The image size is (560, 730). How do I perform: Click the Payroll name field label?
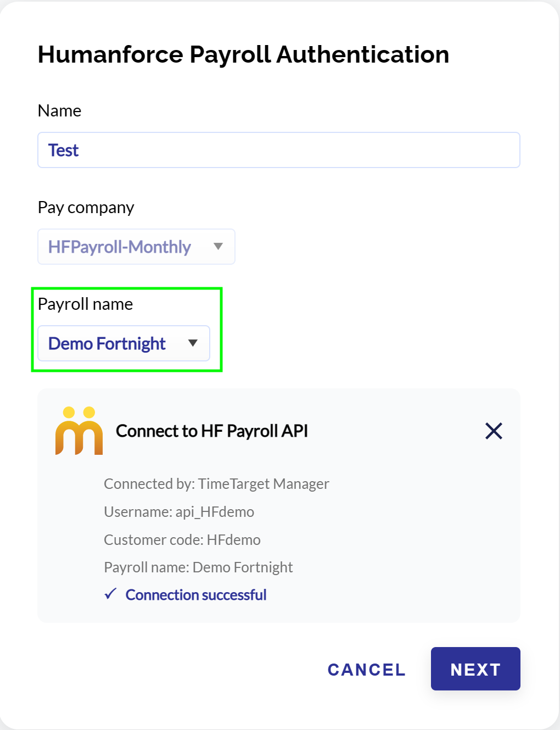tap(85, 304)
